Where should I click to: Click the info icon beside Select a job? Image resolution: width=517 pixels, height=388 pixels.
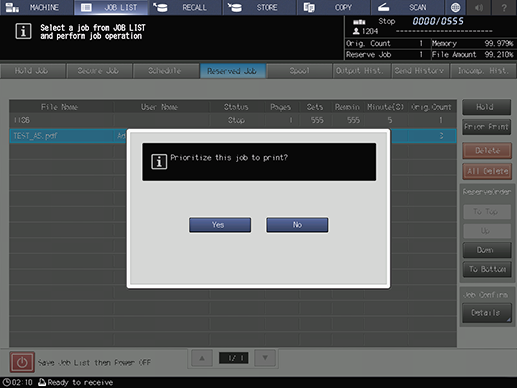pyautogui.click(x=23, y=31)
